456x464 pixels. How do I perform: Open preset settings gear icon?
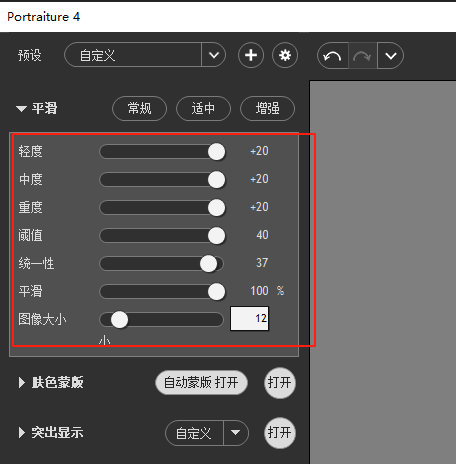pos(285,55)
